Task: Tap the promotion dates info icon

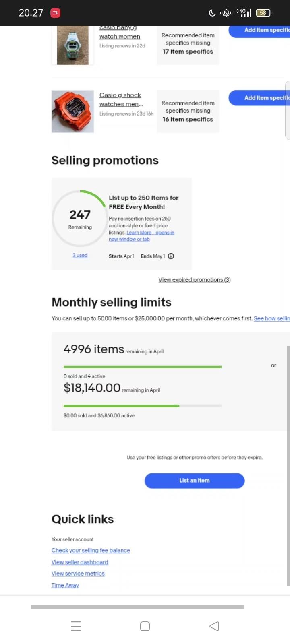Action: (171, 256)
